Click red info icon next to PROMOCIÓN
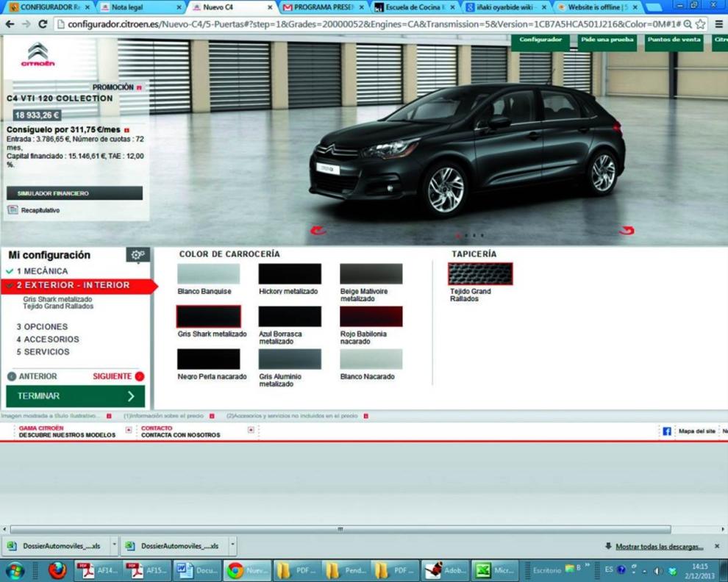Viewport: 728px width, 582px height. (139, 87)
